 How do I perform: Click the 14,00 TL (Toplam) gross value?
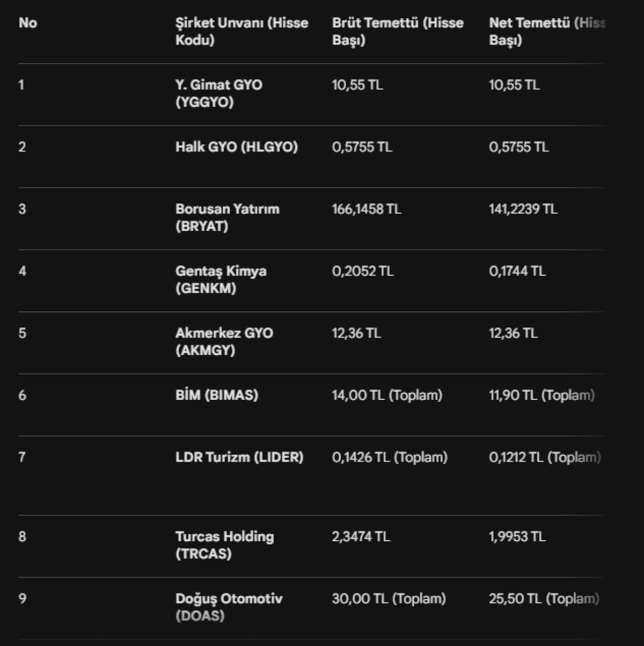coord(387,395)
